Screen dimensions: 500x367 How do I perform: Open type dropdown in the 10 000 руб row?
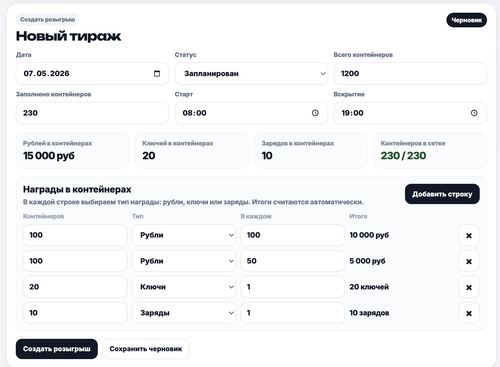tap(184, 235)
